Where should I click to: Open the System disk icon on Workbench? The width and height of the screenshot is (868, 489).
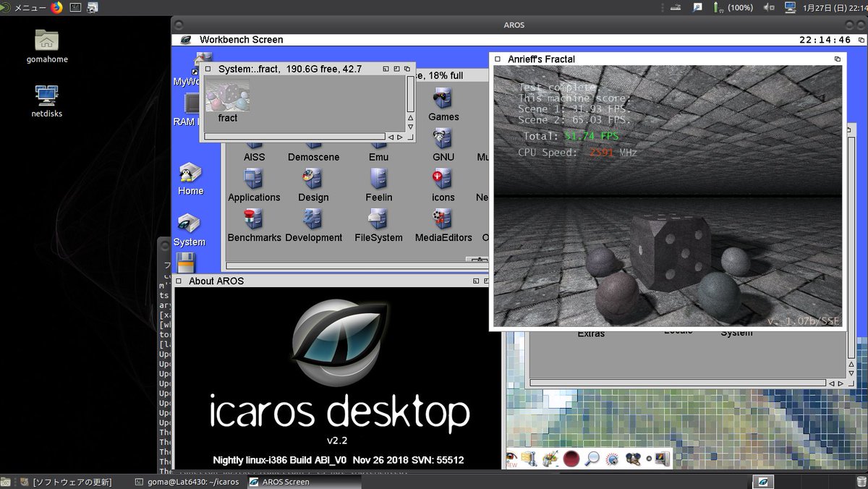[x=190, y=224]
